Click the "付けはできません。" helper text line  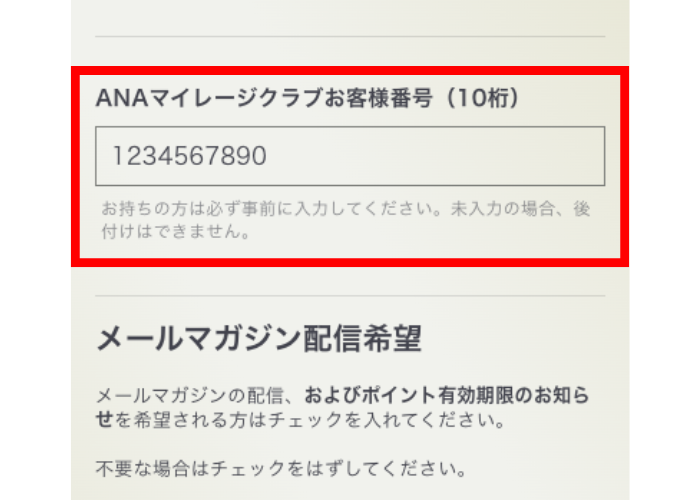click(174, 234)
